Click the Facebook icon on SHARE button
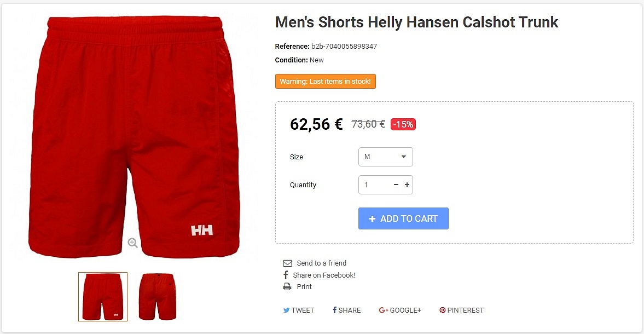644x334 pixels. pos(335,310)
